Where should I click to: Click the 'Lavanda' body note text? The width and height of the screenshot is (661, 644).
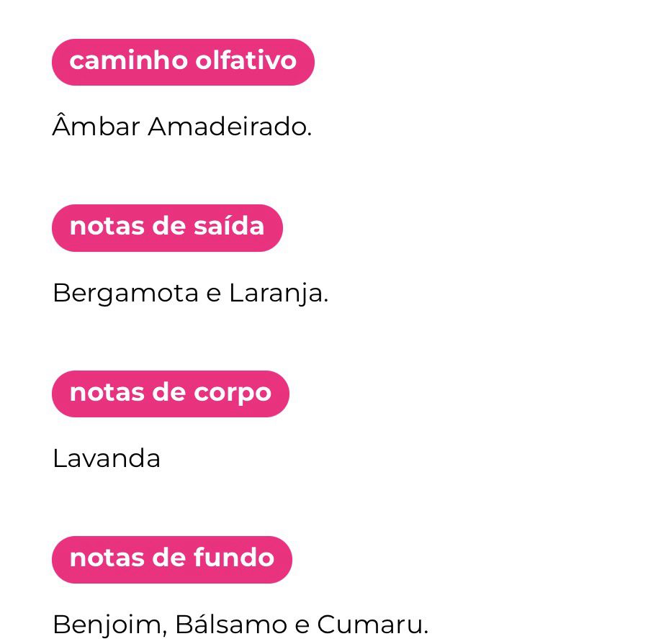[x=107, y=459]
